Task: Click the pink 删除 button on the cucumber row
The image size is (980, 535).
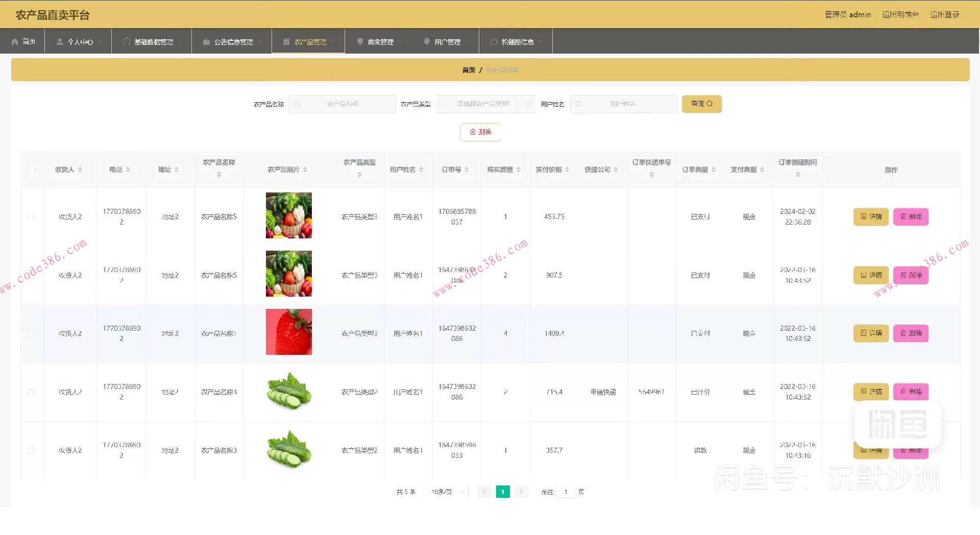Action: point(911,392)
